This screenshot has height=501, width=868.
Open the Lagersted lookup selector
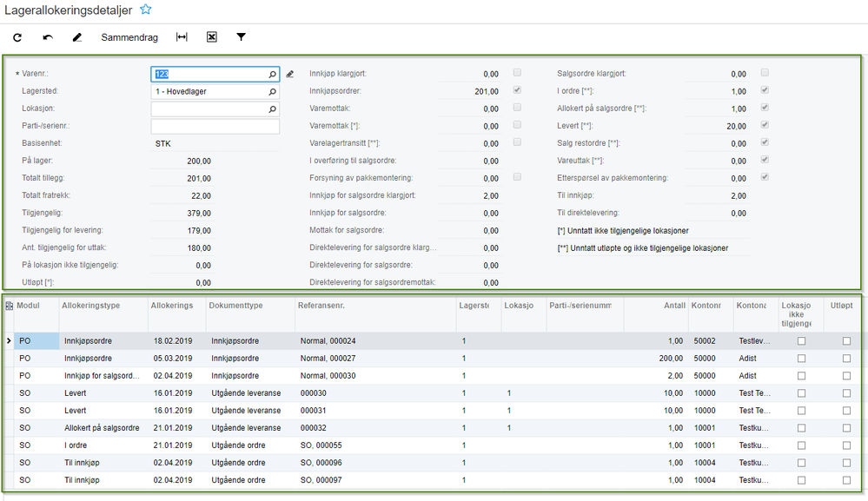click(x=272, y=92)
